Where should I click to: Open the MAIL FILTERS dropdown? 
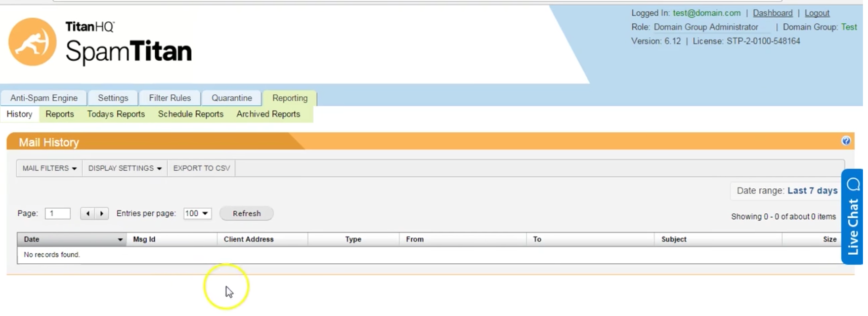coord(50,168)
